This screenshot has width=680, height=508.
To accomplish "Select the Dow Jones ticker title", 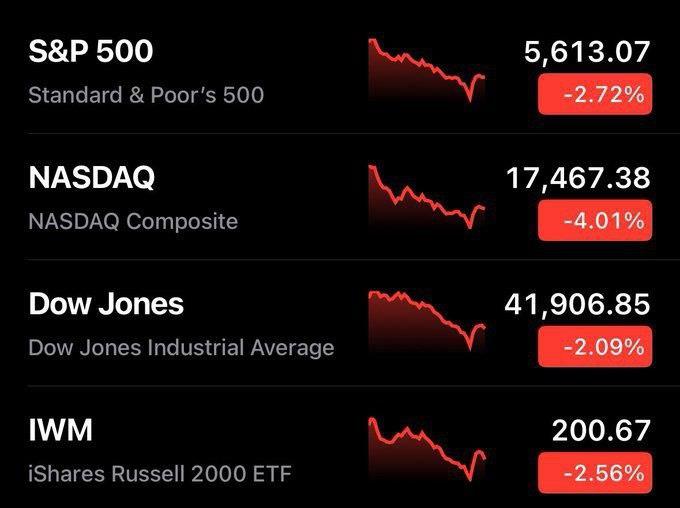I will coord(106,304).
